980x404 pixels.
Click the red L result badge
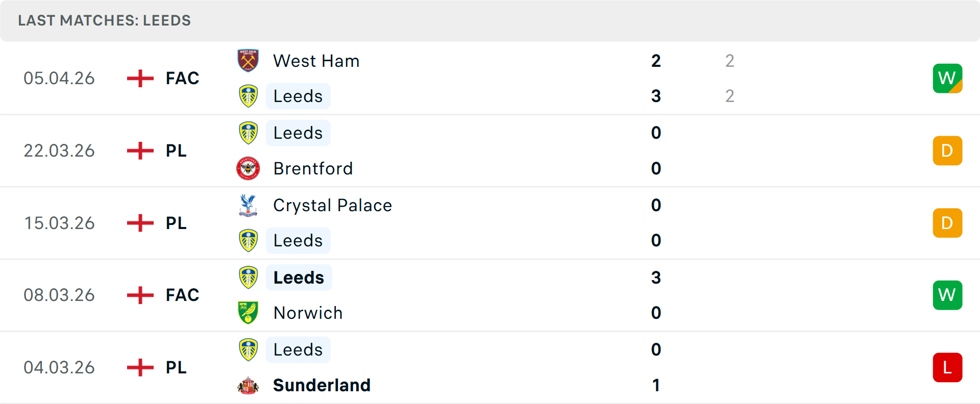pos(947,367)
